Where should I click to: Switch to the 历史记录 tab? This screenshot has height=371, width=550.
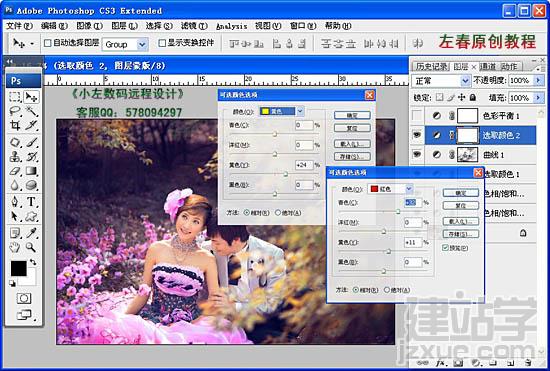point(431,66)
